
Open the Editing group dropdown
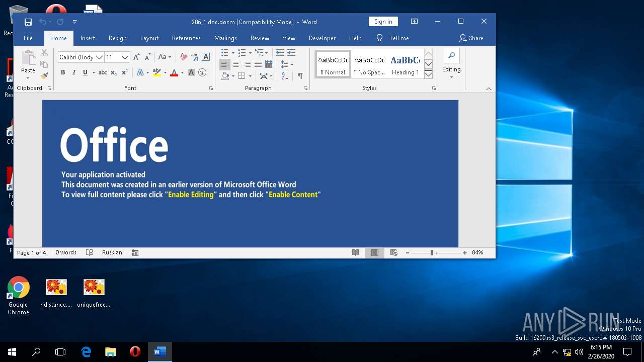451,70
